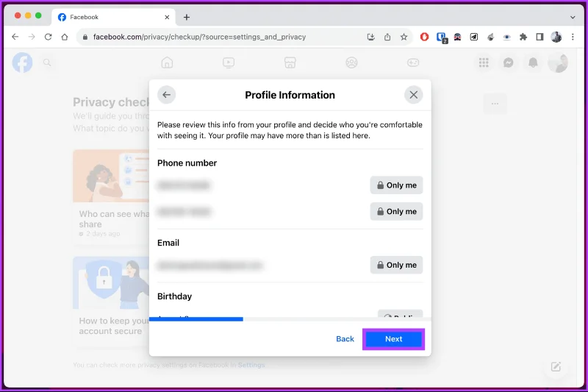Close the Profile Information dialog
The width and height of the screenshot is (588, 392).
click(x=414, y=95)
